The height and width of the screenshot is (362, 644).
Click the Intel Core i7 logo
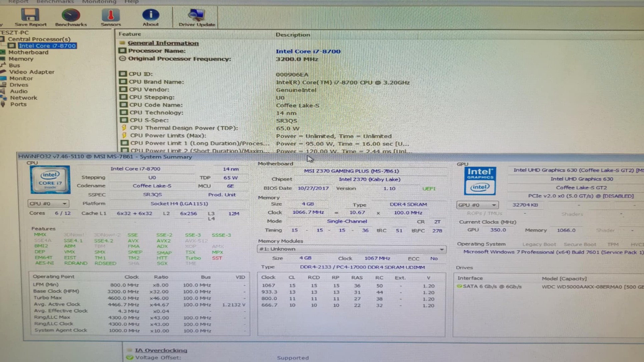tap(50, 180)
